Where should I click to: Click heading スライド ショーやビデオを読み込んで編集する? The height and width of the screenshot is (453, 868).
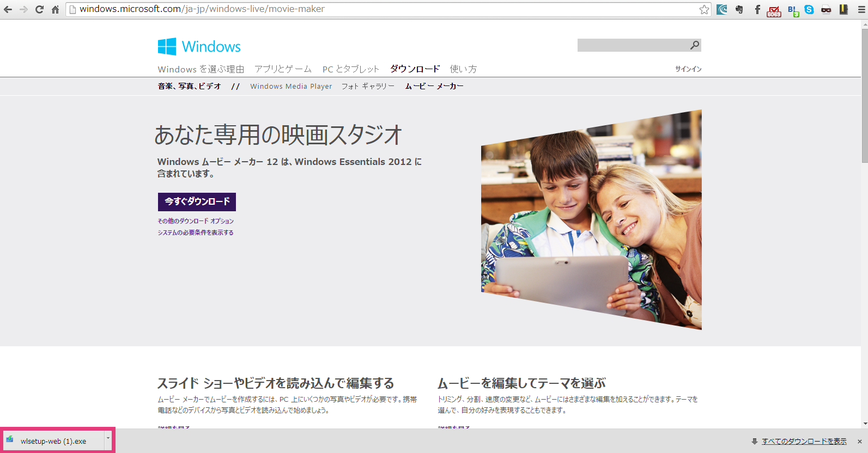276,383
